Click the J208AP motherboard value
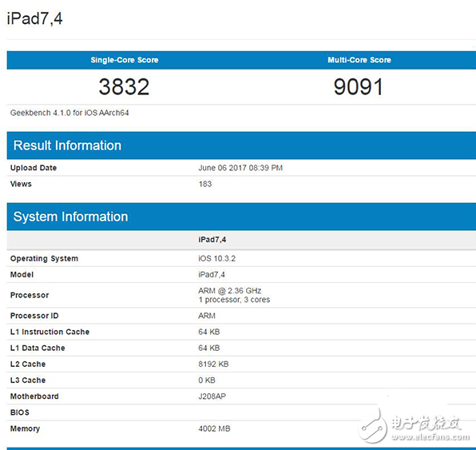476x450 pixels. tap(212, 396)
